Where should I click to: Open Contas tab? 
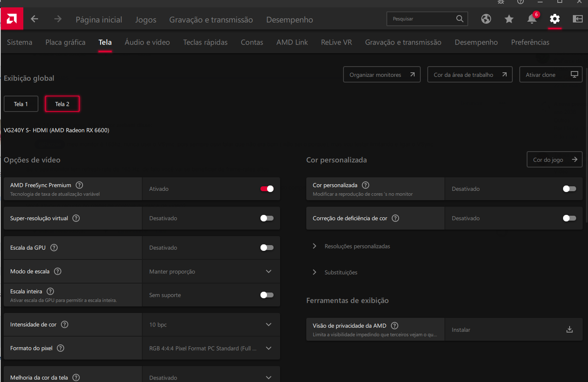click(252, 42)
